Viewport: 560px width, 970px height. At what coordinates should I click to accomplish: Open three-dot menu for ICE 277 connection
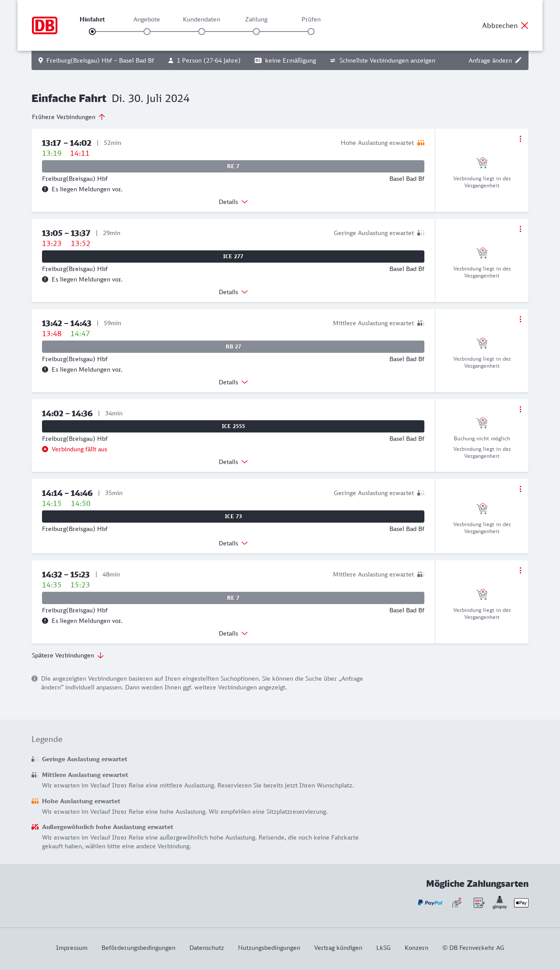point(520,229)
